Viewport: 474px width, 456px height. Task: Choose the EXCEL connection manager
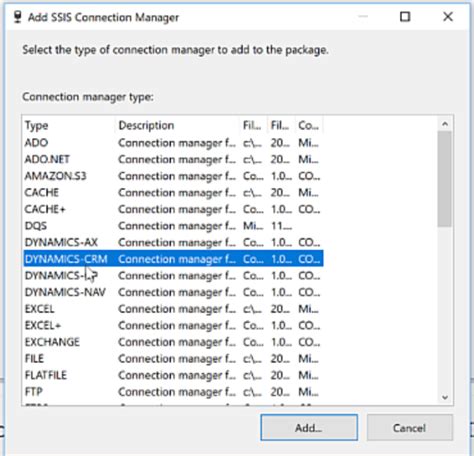point(173,309)
